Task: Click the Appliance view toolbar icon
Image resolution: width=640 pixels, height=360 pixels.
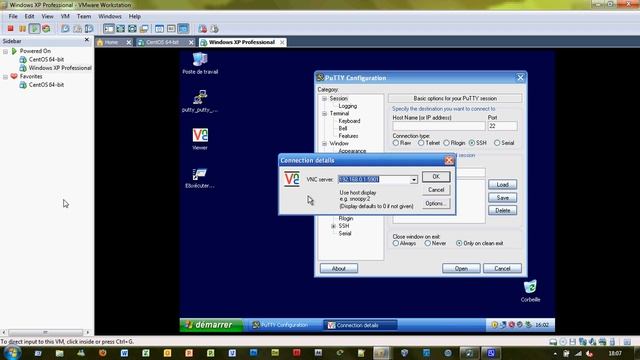Action: (x=171, y=29)
